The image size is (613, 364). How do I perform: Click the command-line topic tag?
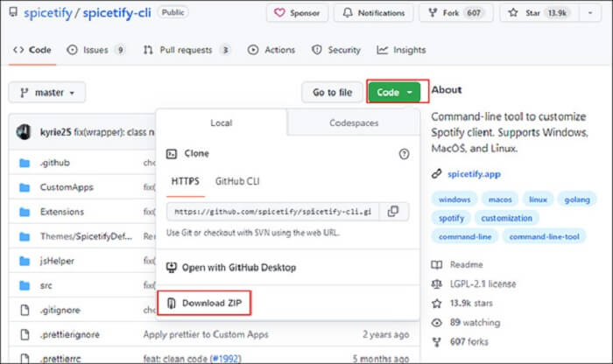pyautogui.click(x=465, y=236)
